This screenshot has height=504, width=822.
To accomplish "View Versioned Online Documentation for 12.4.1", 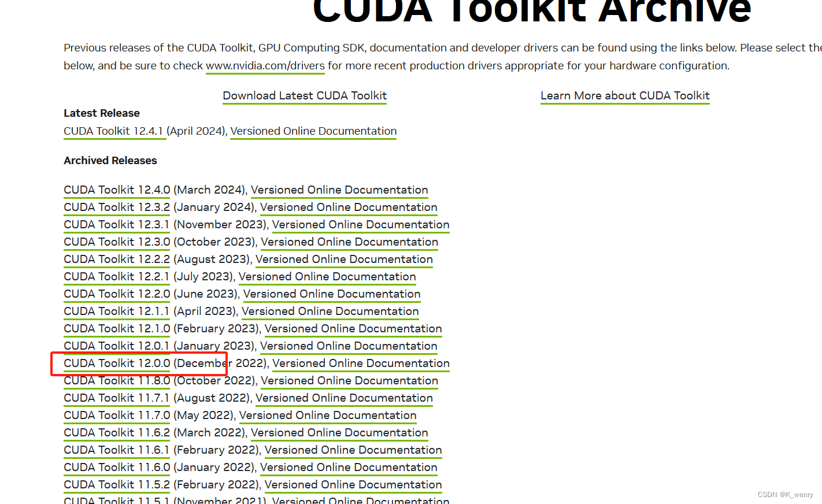I will point(313,131).
